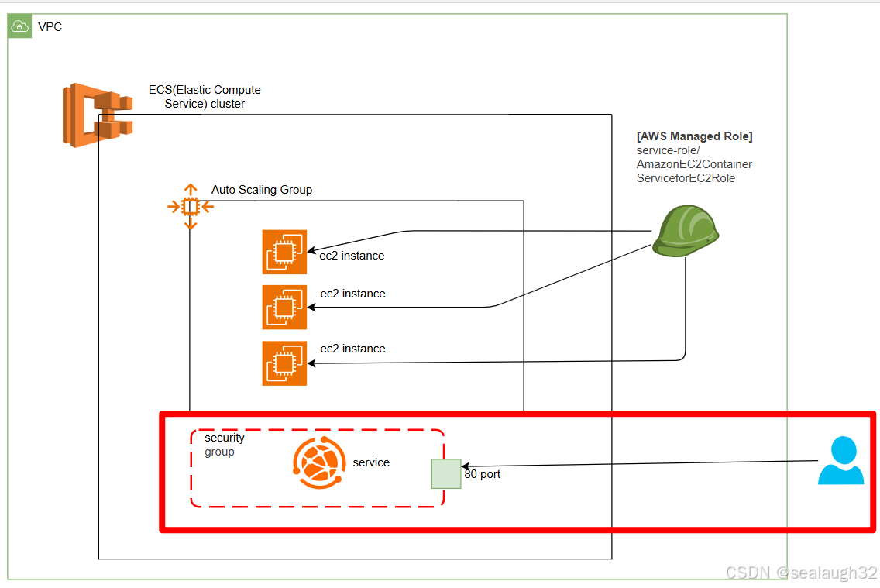Click the green VPC cloud icon

(x=19, y=26)
